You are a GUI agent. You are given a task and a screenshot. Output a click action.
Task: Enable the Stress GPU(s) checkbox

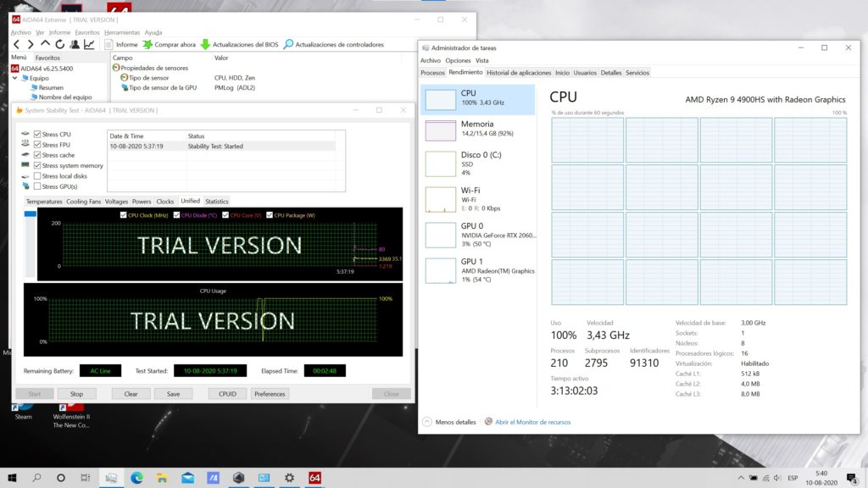point(37,186)
